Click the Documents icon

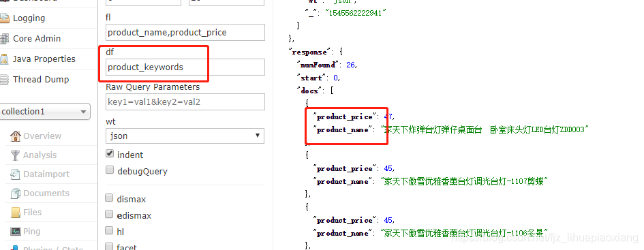15,193
